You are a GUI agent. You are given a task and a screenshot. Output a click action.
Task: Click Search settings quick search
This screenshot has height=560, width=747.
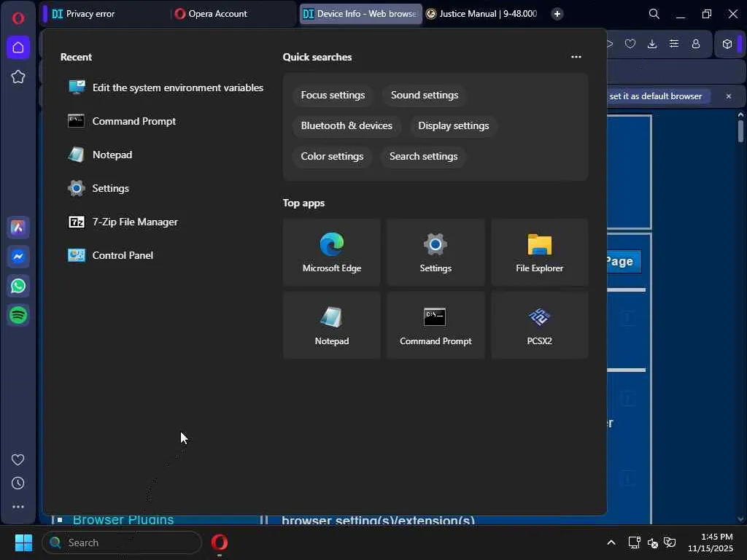click(x=424, y=156)
